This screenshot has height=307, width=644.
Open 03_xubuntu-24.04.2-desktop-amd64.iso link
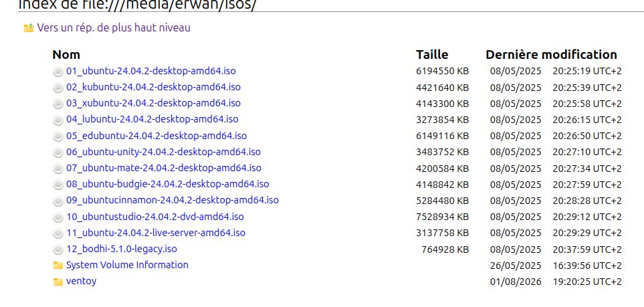coord(154,103)
